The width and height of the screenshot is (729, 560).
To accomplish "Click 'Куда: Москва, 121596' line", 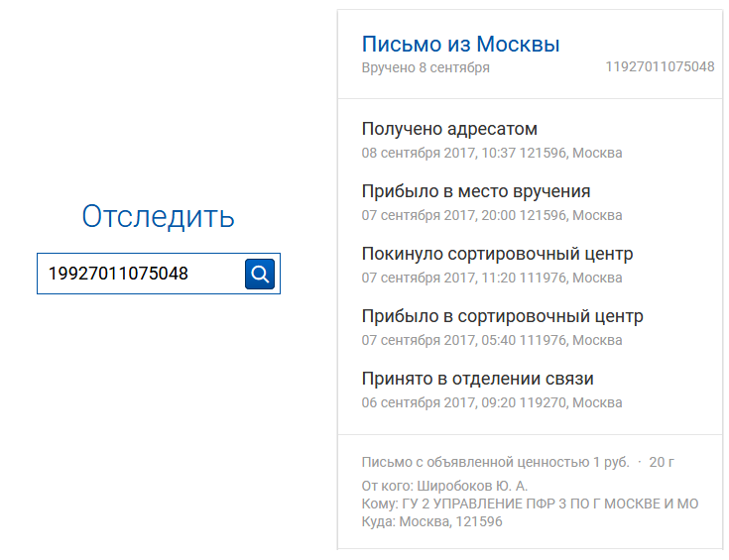I will (431, 522).
